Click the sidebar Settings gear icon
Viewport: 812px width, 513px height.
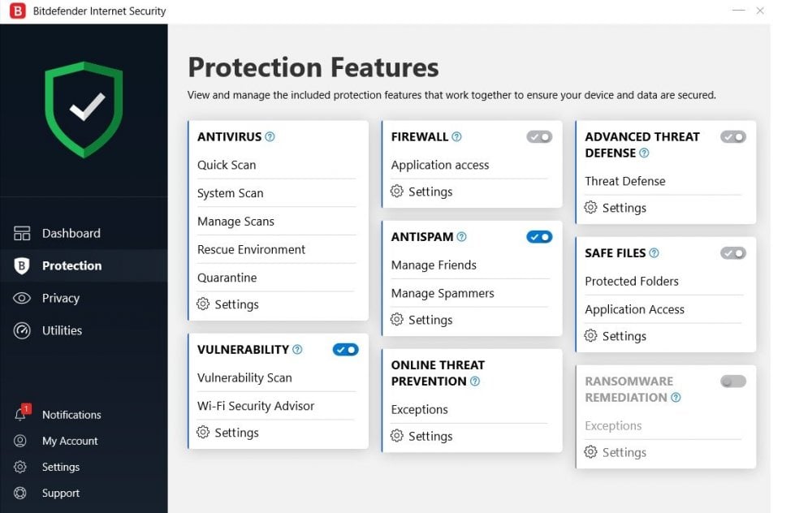point(20,467)
